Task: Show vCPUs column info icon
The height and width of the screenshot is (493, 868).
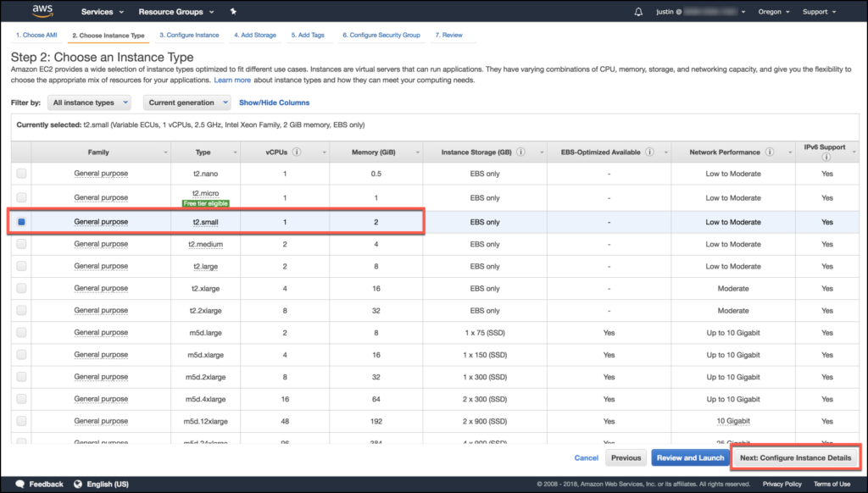Action: pyautogui.click(x=297, y=152)
